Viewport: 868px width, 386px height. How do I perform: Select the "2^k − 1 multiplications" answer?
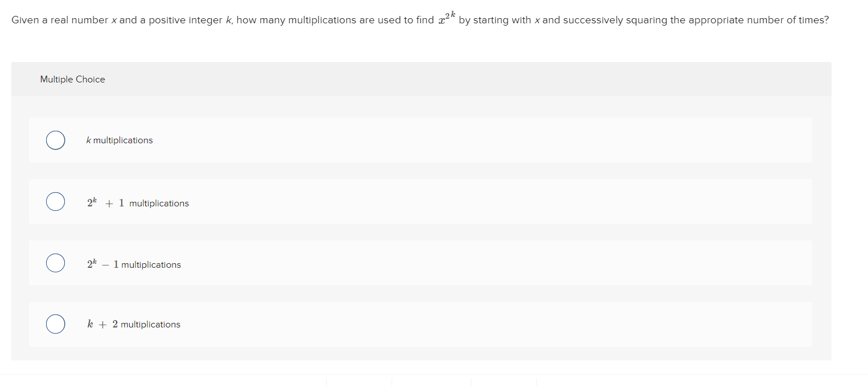(x=55, y=263)
